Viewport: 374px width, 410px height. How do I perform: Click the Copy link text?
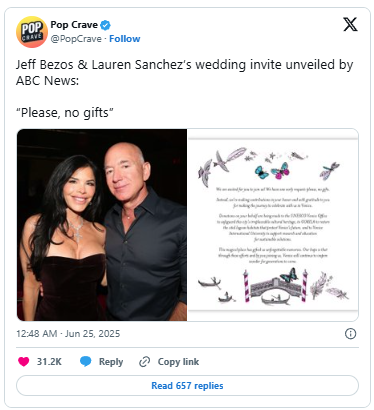[x=178, y=362]
